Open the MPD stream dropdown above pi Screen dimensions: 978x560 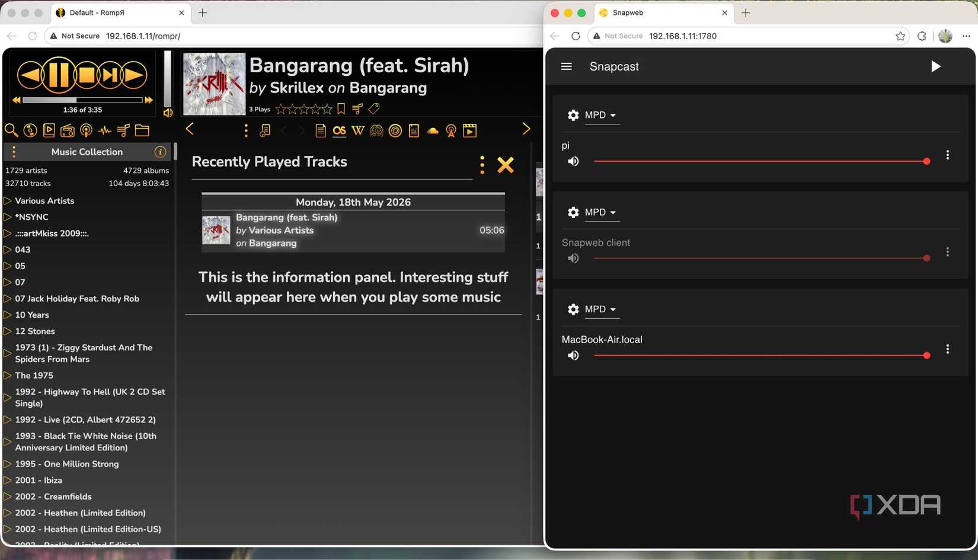[x=601, y=115]
